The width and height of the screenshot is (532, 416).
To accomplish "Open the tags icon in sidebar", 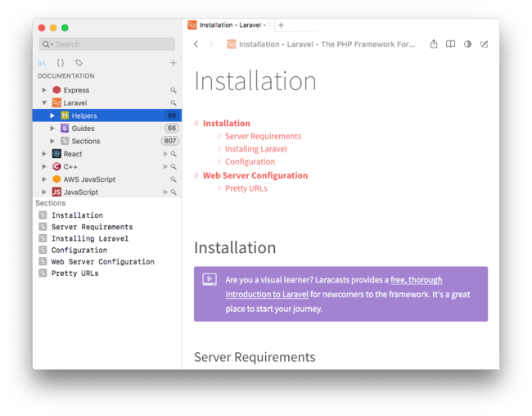I will click(79, 63).
